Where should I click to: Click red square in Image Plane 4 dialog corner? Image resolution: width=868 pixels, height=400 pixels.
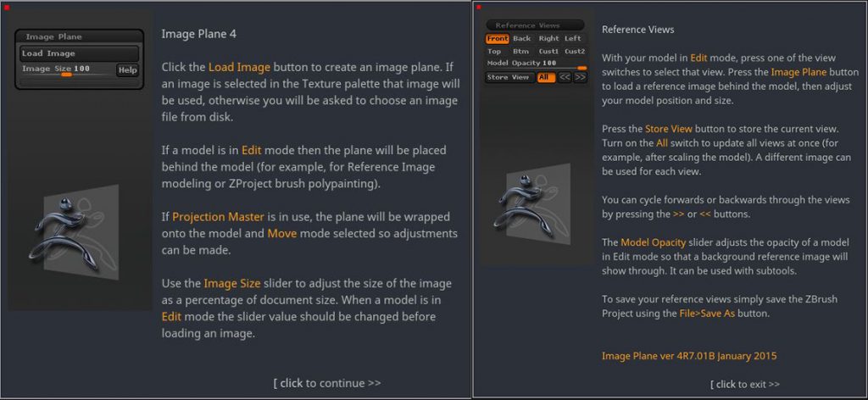[7, 7]
